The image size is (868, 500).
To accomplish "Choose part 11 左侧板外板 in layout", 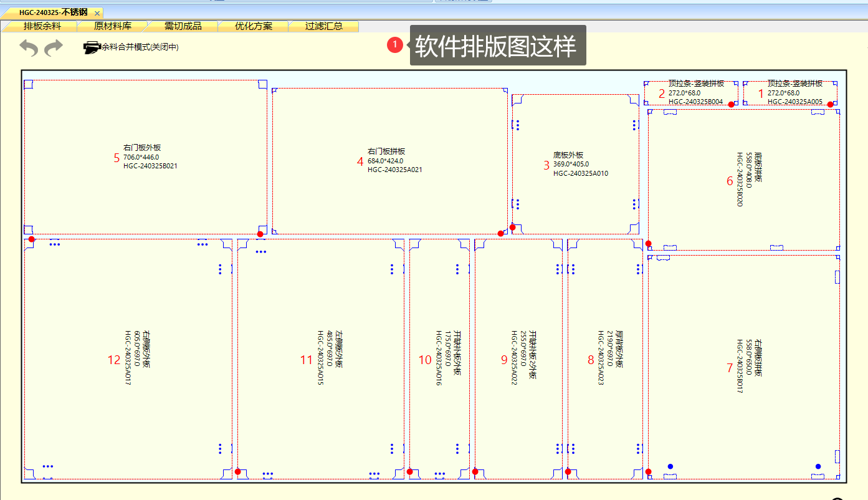I will click(320, 359).
